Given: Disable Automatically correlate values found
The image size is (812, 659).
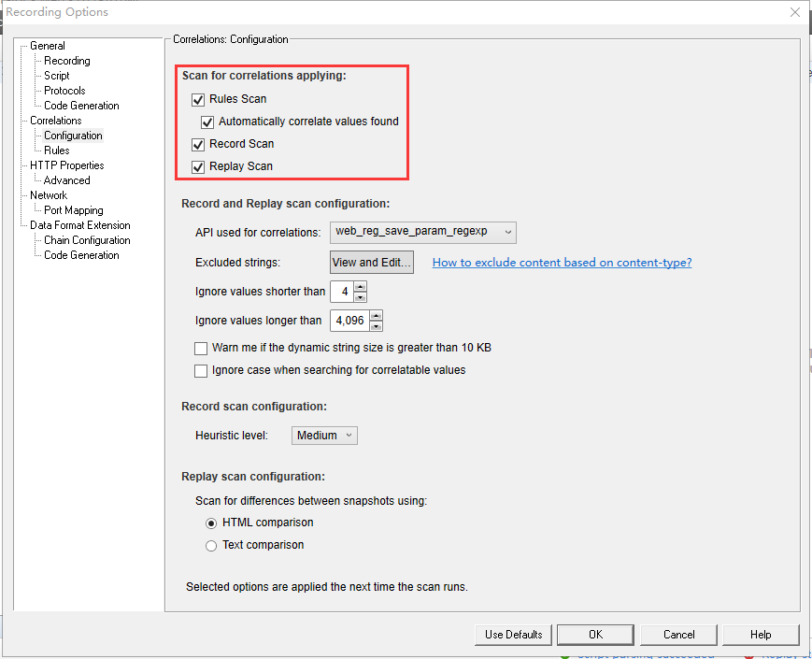Looking at the screenshot, I should (x=207, y=122).
